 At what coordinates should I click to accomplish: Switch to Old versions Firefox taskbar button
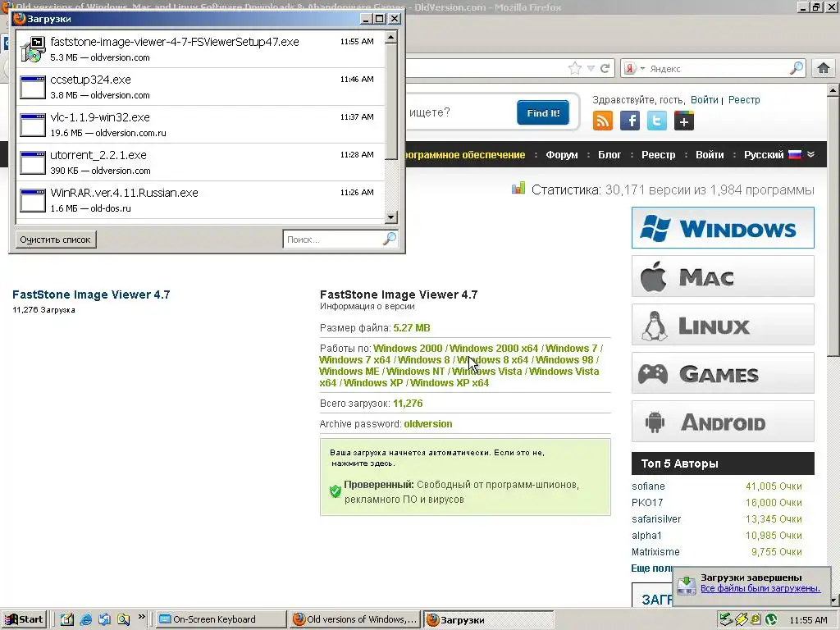point(354,619)
